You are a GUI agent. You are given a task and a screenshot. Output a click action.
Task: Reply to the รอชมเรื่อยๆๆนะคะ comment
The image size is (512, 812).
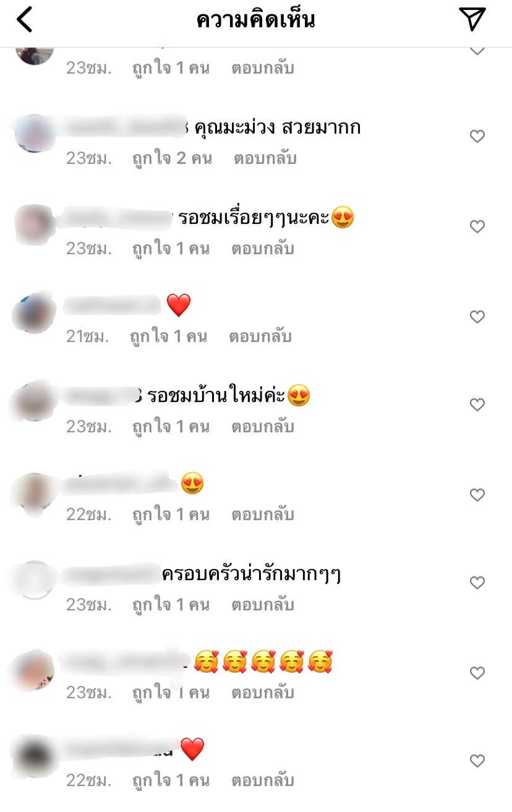263,249
